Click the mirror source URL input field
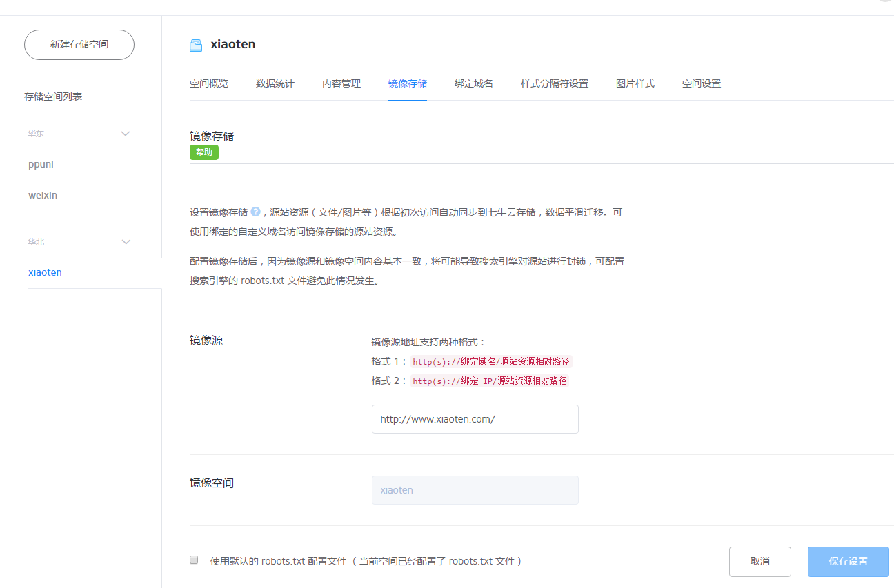 point(475,419)
